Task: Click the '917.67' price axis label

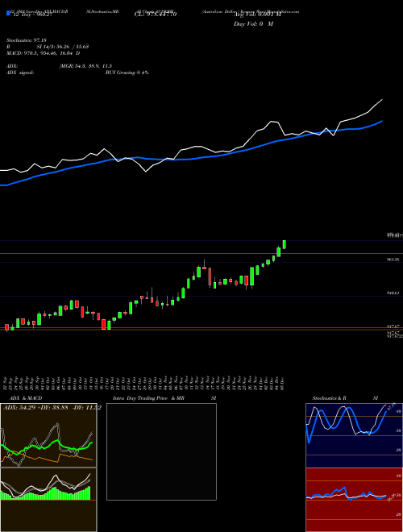Action: click(x=393, y=326)
